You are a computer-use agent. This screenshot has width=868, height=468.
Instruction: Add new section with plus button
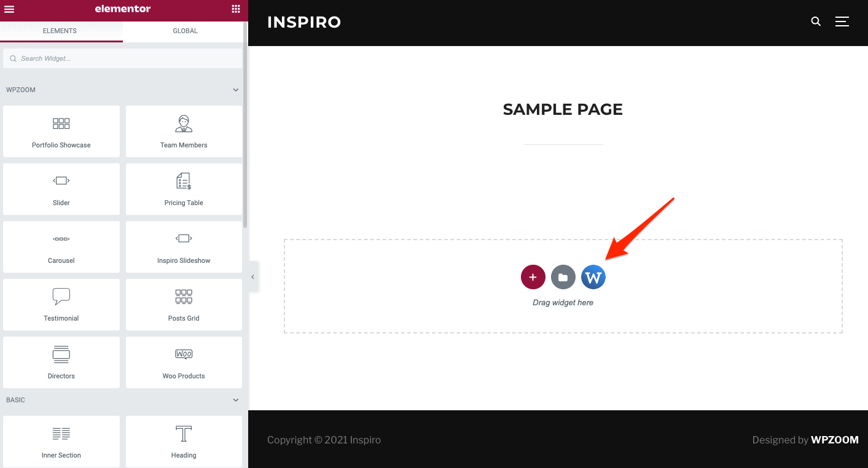[533, 277]
